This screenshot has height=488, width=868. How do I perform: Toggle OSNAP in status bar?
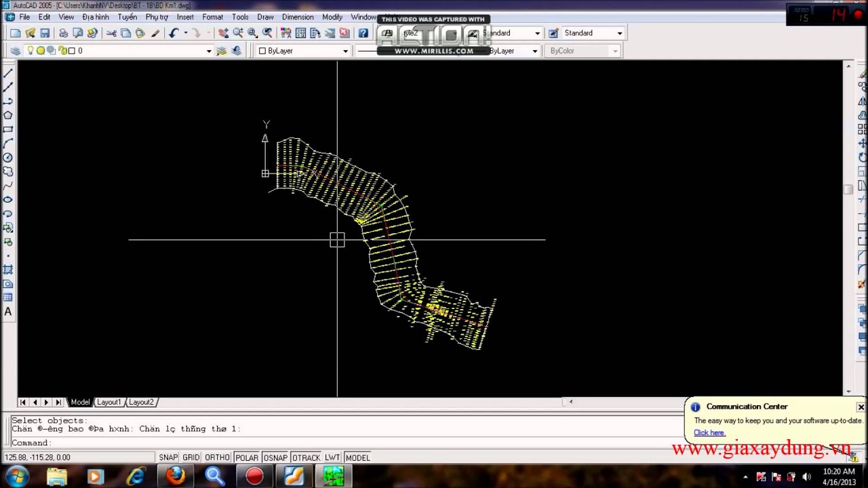(275, 457)
